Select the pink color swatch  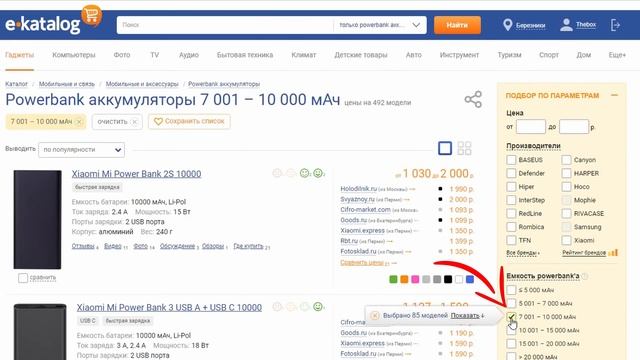pyautogui.click(x=415, y=279)
